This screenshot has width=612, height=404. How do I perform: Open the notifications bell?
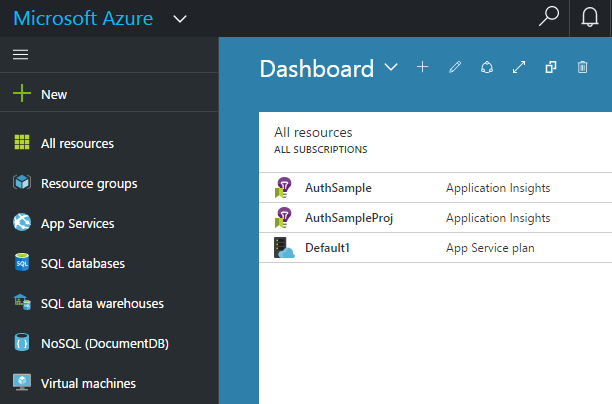(590, 18)
